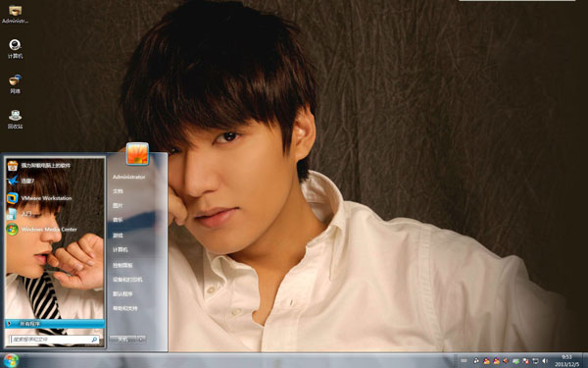Click the Start orb on taskbar
The width and height of the screenshot is (588, 368).
(x=11, y=361)
